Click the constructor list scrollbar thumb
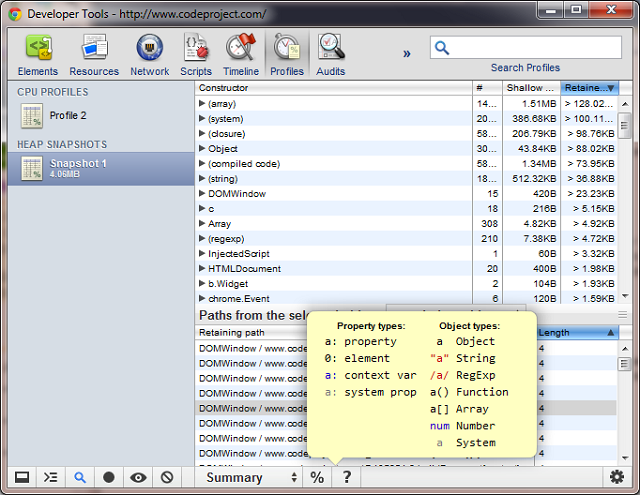Screen dimensions: 640x495 pos(624,126)
